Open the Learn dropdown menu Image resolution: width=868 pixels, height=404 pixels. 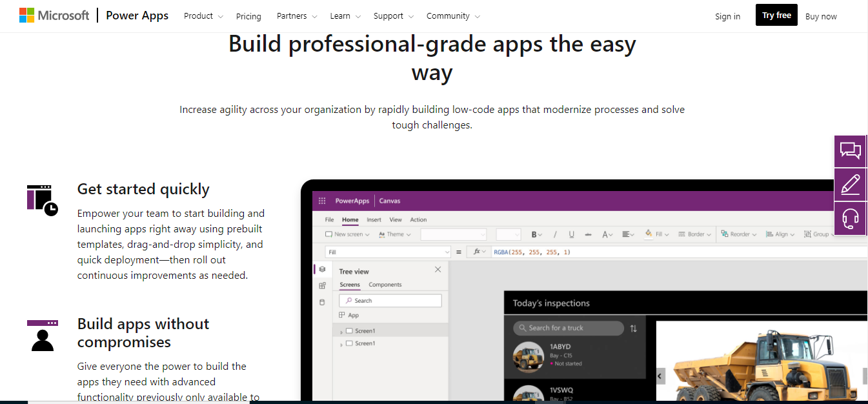345,16
